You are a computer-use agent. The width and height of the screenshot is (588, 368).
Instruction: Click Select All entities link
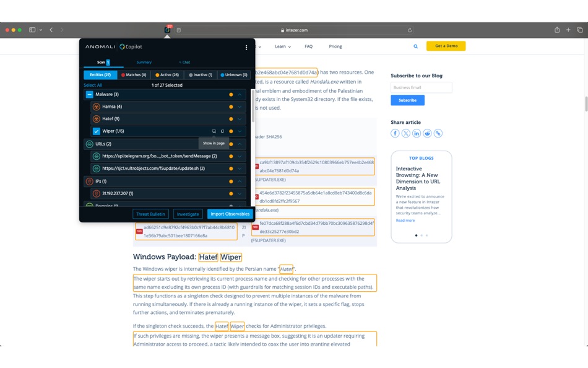point(93,85)
